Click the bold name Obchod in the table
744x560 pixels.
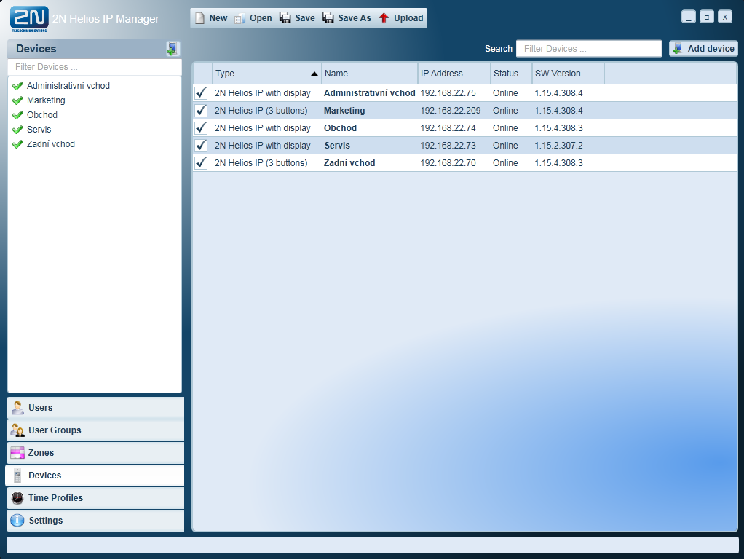(x=340, y=128)
